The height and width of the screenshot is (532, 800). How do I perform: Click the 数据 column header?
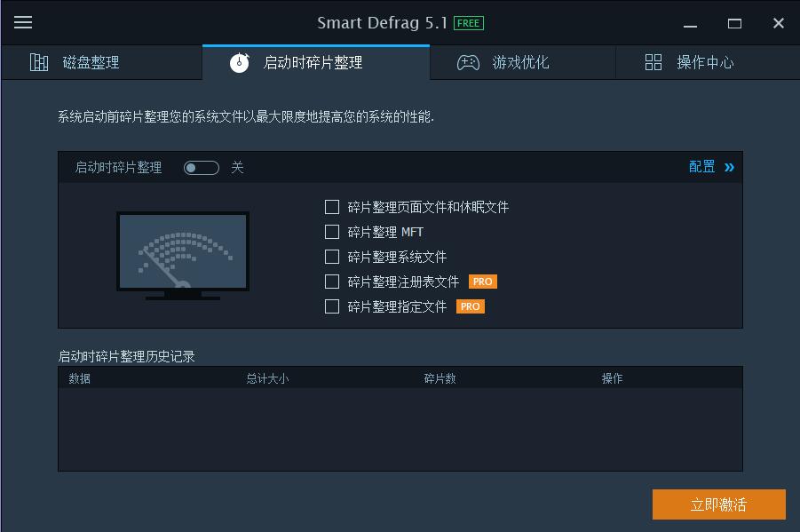(80, 378)
